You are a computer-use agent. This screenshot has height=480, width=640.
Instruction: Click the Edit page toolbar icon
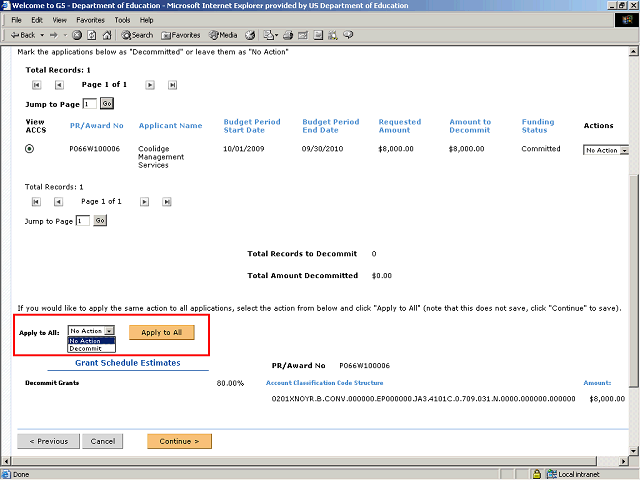pos(303,35)
